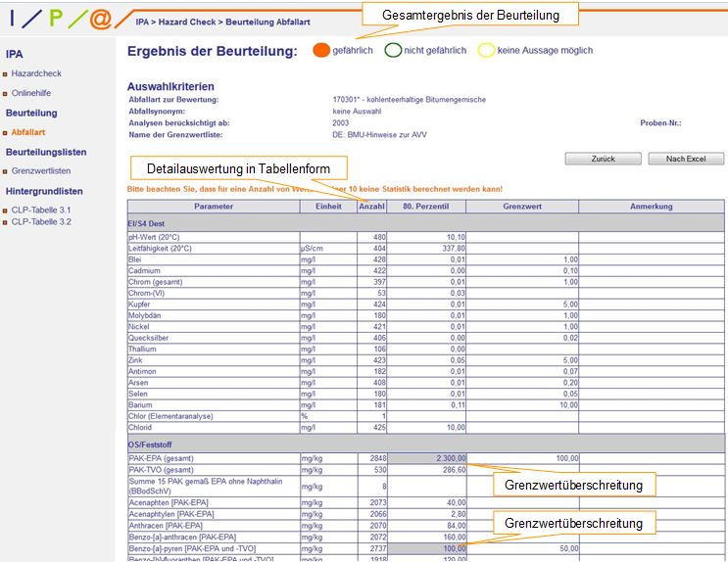Click the Einheit column header
This screenshot has width=728, height=562.
point(328,207)
